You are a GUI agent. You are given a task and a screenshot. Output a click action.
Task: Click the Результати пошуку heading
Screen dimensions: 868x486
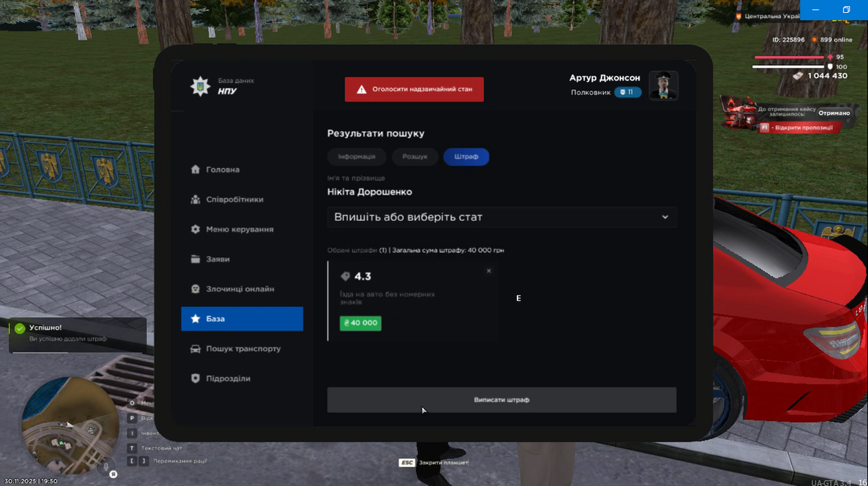(376, 134)
